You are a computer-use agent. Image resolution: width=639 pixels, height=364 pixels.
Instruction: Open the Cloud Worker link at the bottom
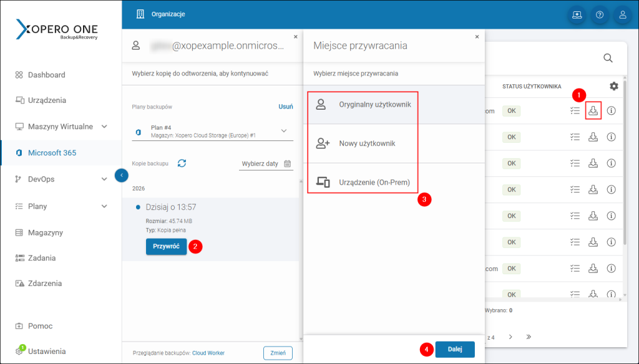pos(208,353)
